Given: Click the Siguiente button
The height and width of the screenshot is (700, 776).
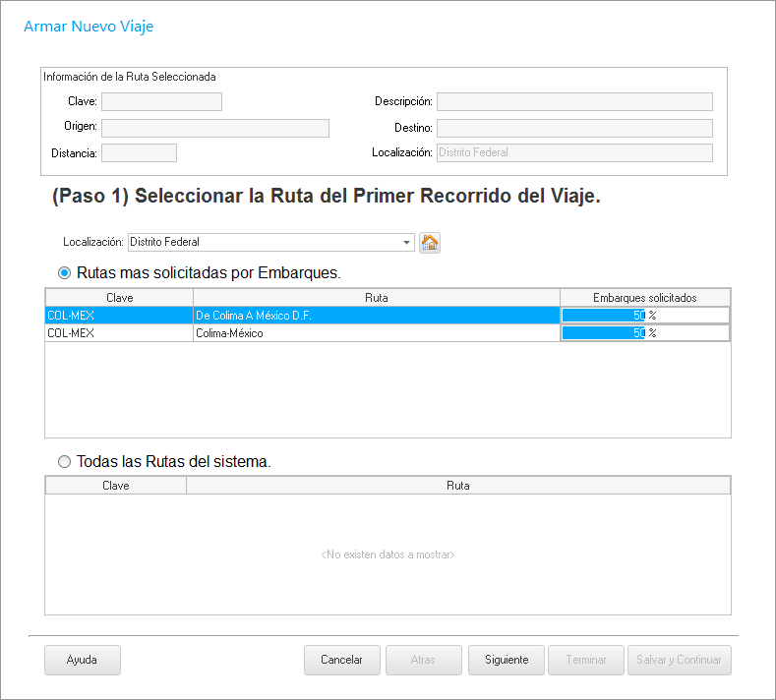Looking at the screenshot, I should tap(507, 660).
